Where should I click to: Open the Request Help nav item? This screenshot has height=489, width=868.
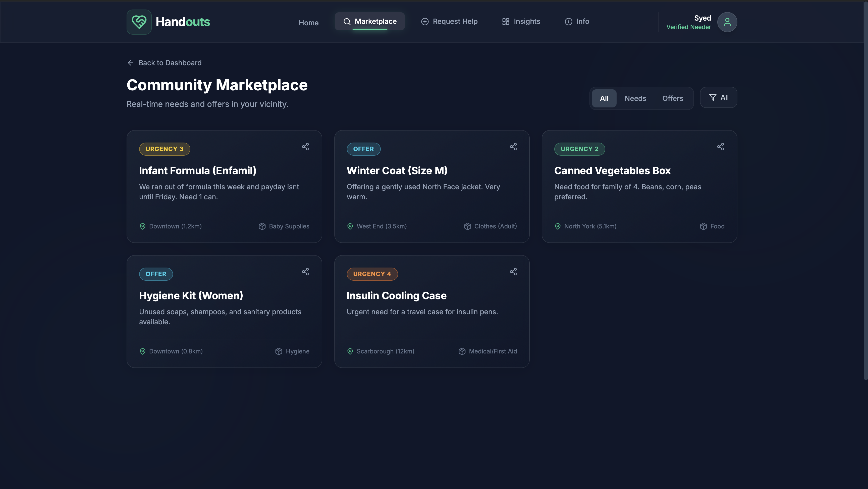pyautogui.click(x=449, y=21)
